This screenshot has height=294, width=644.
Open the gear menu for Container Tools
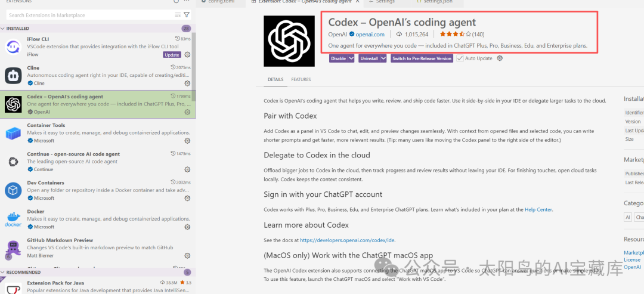pos(187,141)
